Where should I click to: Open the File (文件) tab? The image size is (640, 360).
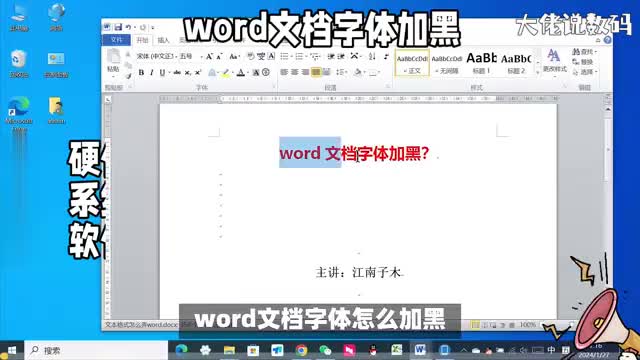(117, 40)
